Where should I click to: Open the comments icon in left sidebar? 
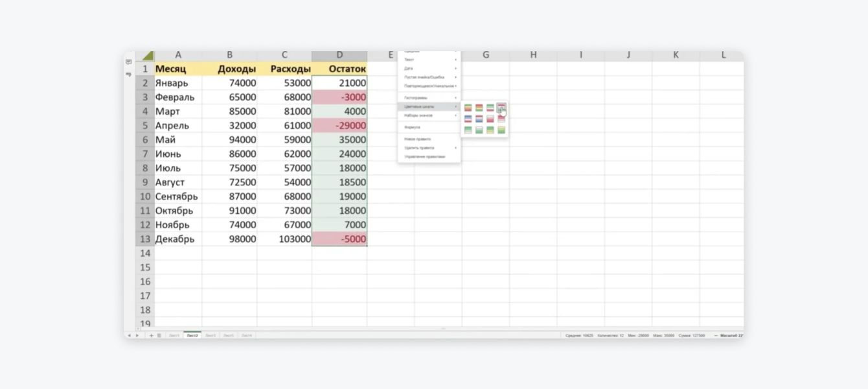tap(129, 62)
